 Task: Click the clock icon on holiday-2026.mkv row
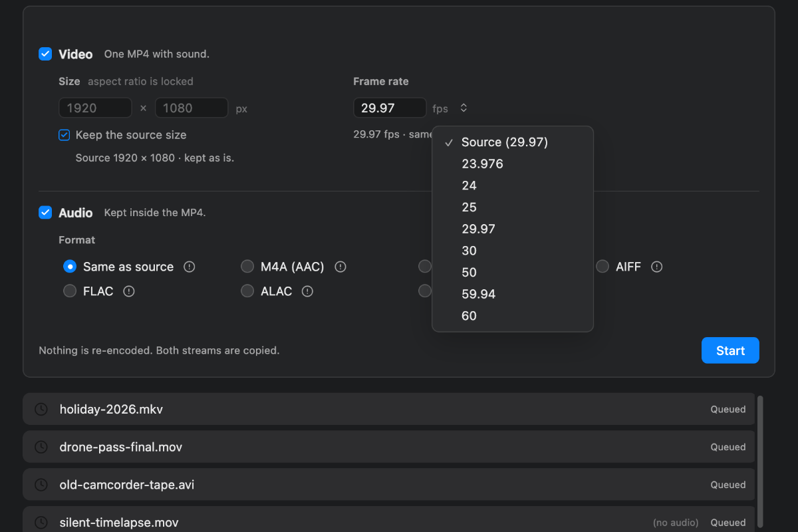(41, 409)
